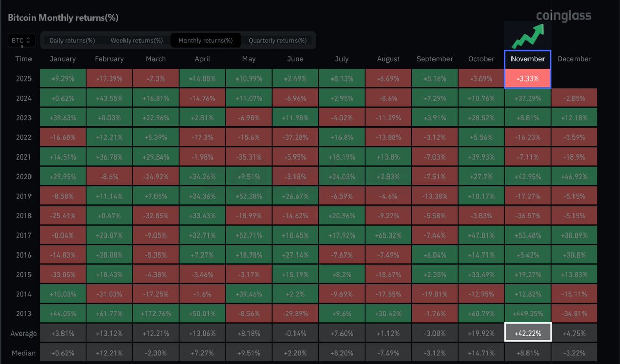Click the November Average cell showing +42.22%

528,333
